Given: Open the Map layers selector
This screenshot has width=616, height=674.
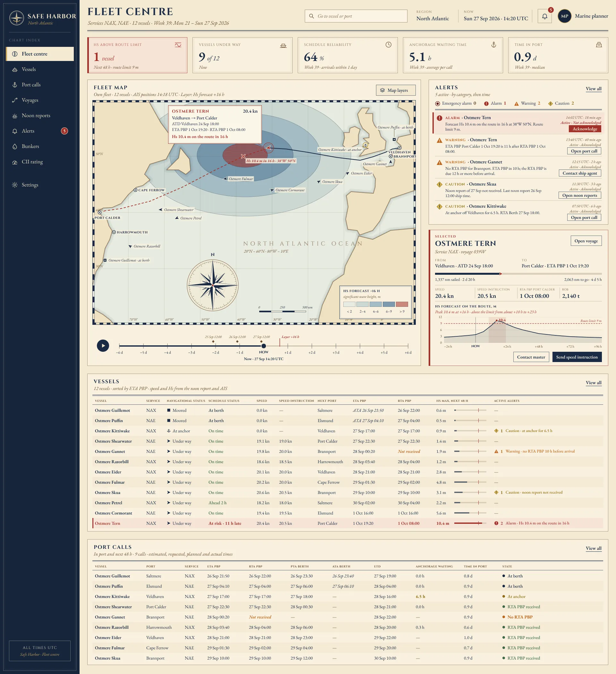Looking at the screenshot, I should (396, 90).
